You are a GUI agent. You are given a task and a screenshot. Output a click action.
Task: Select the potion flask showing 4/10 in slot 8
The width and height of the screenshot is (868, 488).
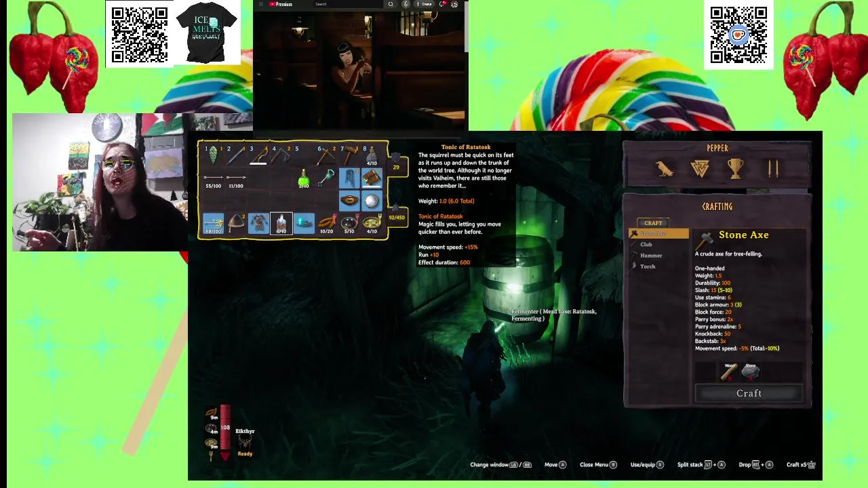point(372,155)
